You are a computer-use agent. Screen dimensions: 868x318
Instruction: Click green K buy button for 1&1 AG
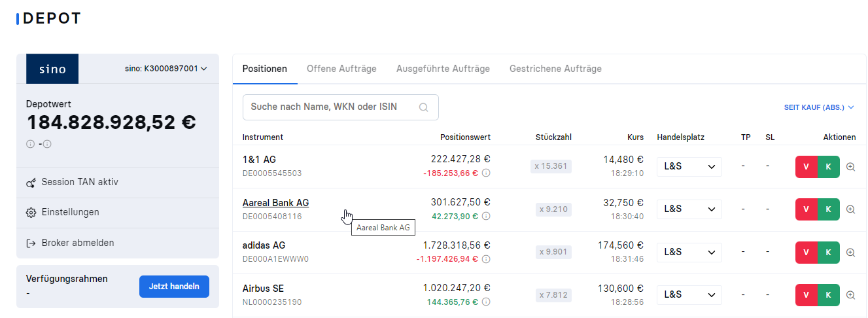pyautogui.click(x=829, y=167)
